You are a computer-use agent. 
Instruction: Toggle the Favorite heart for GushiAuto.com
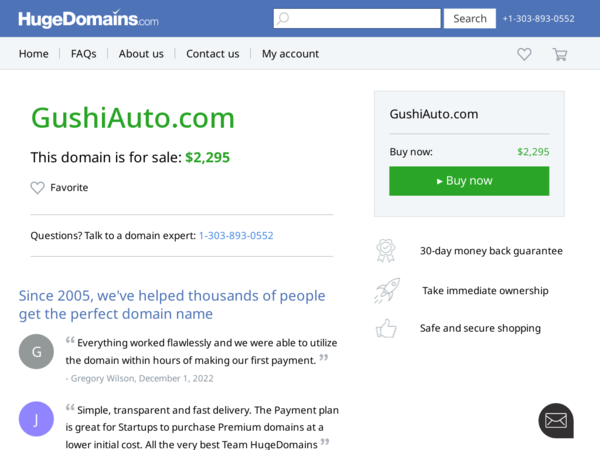pos(38,188)
